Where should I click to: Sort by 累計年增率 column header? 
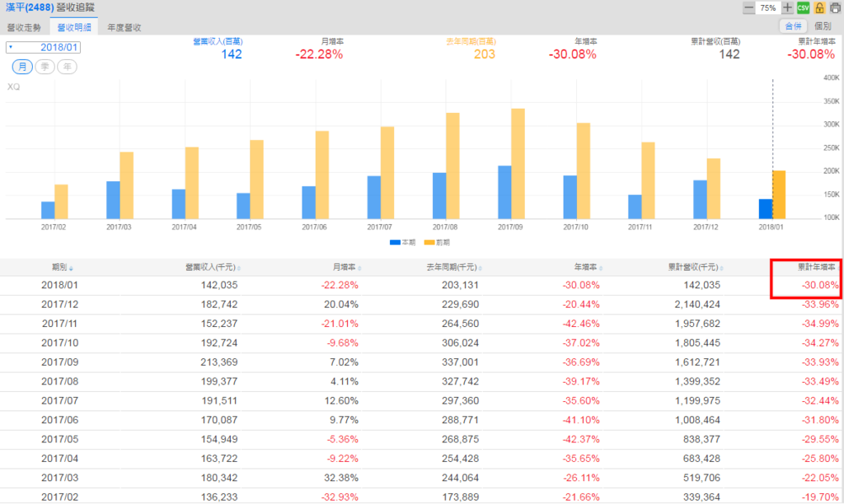pyautogui.click(x=817, y=268)
